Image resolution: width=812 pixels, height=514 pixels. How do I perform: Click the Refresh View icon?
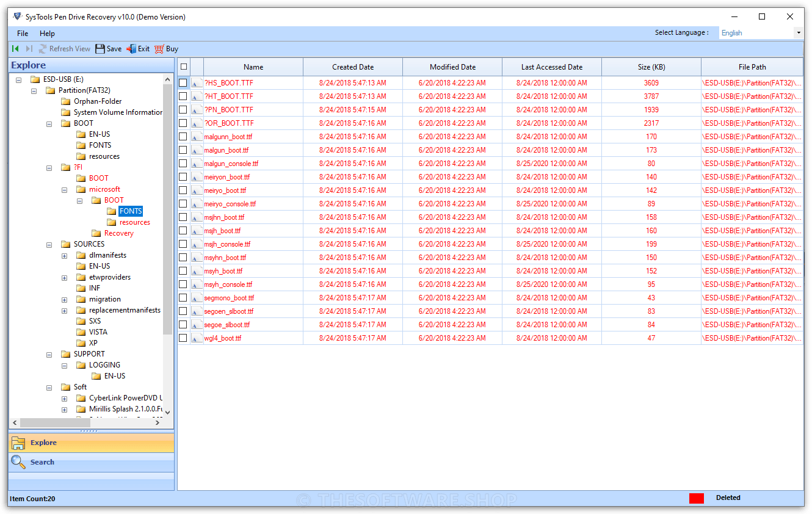coord(43,49)
